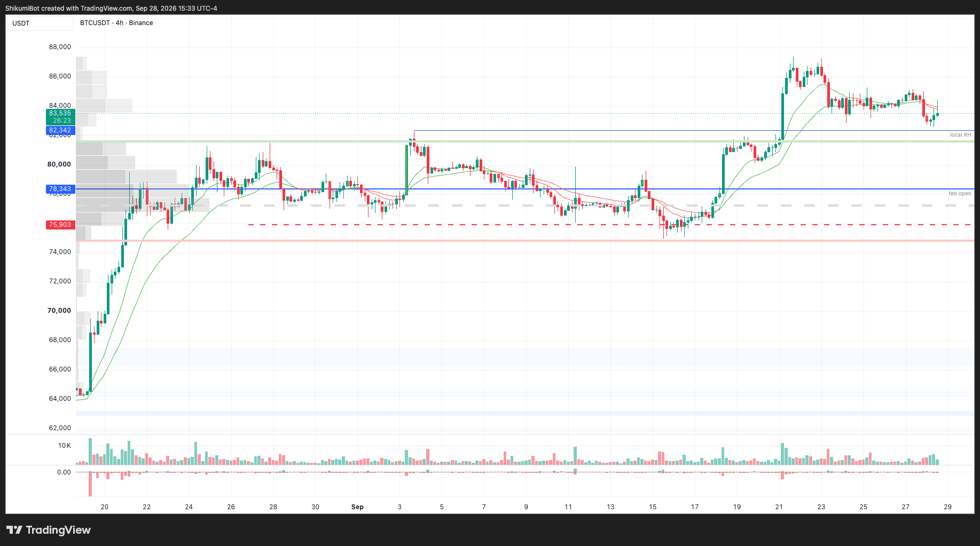The height and width of the screenshot is (546, 980).
Task: Click date 29 on the time axis
Action: pyautogui.click(x=948, y=507)
